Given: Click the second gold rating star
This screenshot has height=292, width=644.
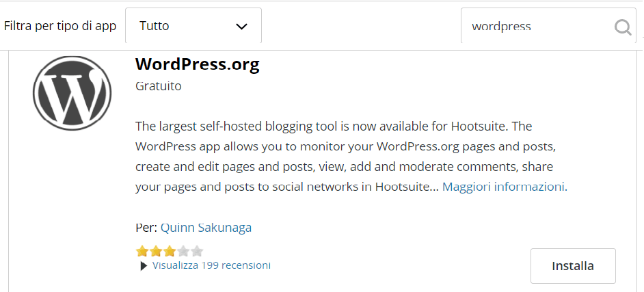Looking at the screenshot, I should click(156, 251).
